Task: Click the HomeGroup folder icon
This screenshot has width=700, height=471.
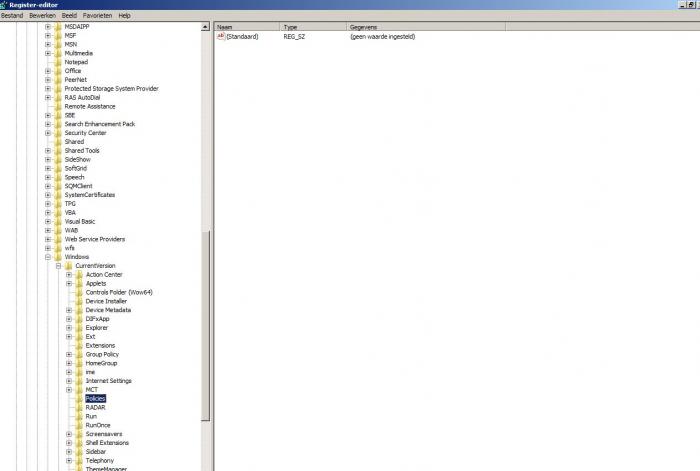Action: pos(79,363)
